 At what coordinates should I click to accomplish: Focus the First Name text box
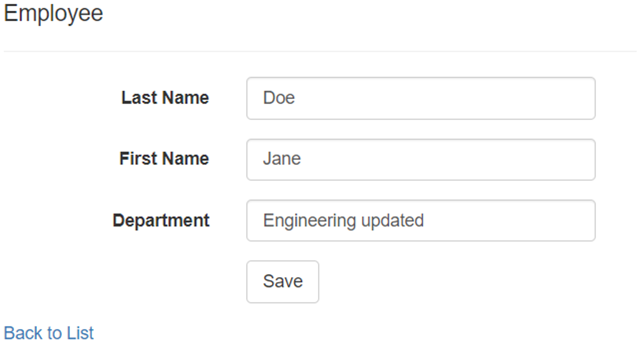421,160
